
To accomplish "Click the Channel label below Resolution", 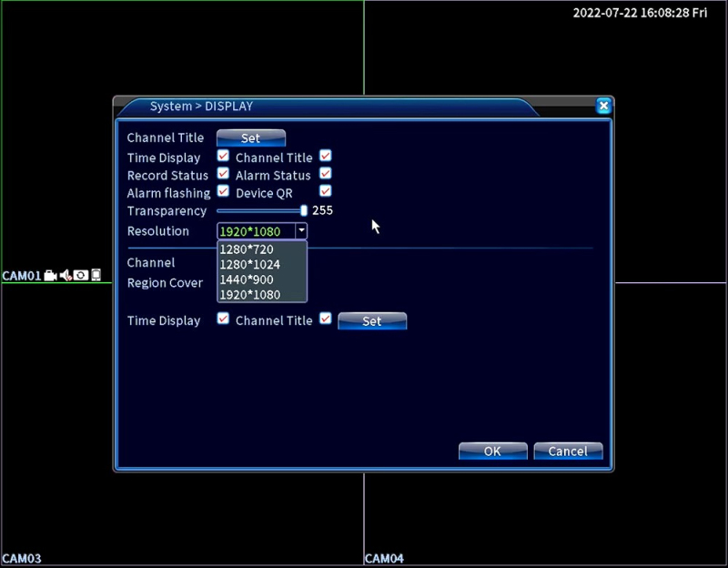I will click(x=151, y=262).
